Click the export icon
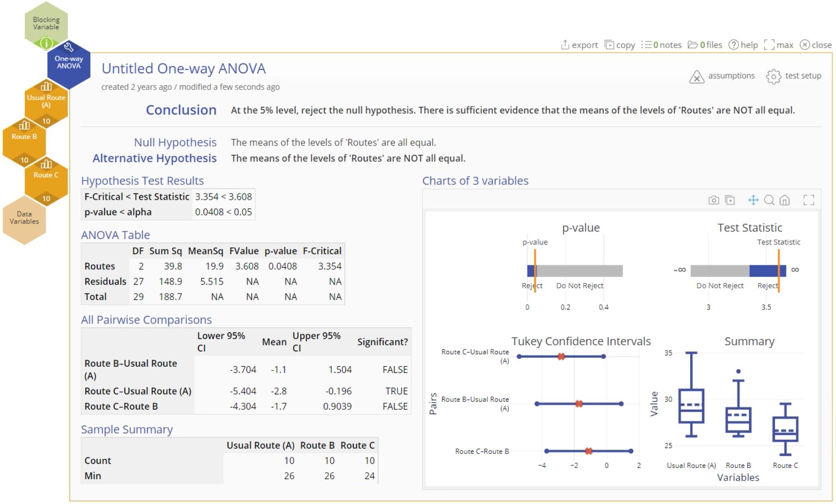 (x=565, y=45)
